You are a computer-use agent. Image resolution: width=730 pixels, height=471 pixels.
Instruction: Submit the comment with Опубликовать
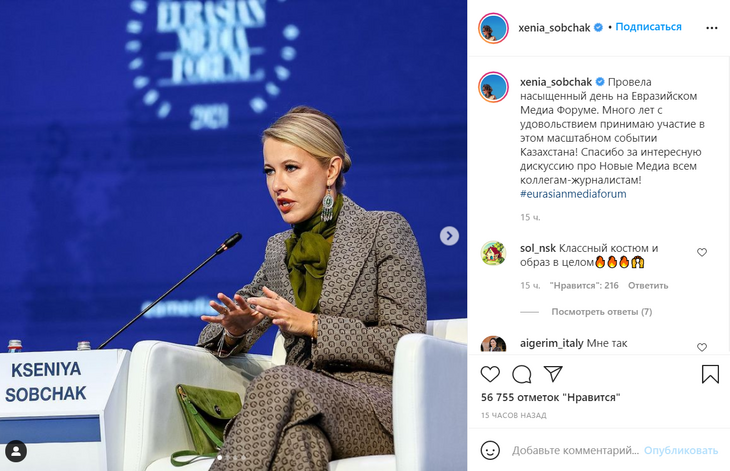[x=681, y=451]
